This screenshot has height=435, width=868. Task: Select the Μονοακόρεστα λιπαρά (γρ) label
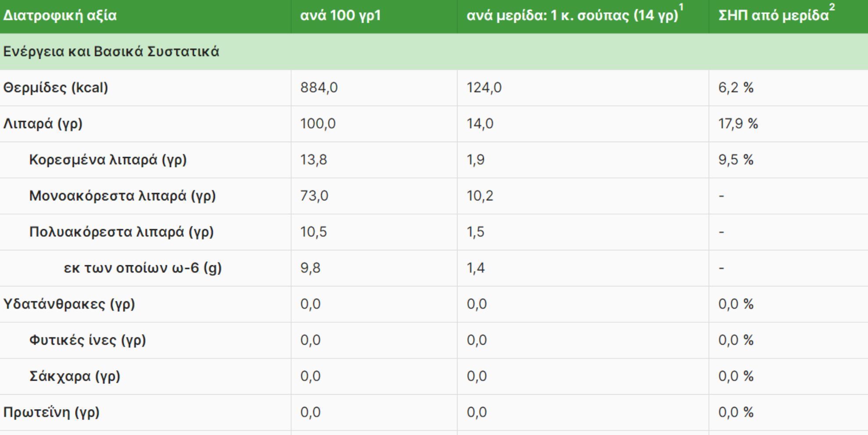122,196
